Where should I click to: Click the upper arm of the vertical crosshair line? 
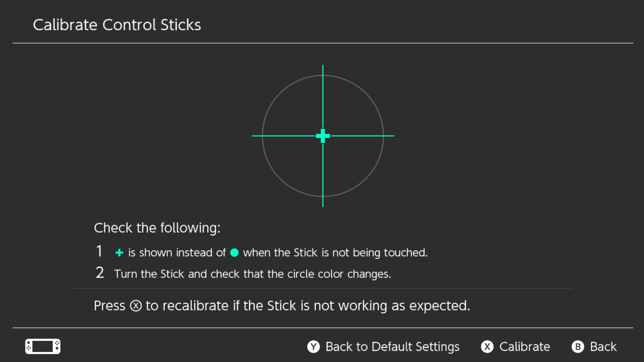point(323,96)
